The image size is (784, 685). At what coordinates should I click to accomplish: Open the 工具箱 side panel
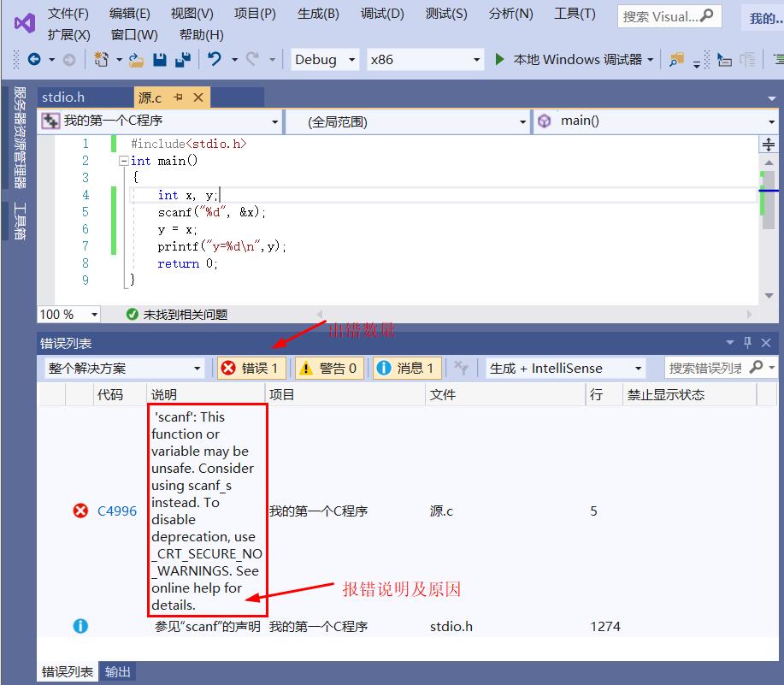tap(20, 221)
